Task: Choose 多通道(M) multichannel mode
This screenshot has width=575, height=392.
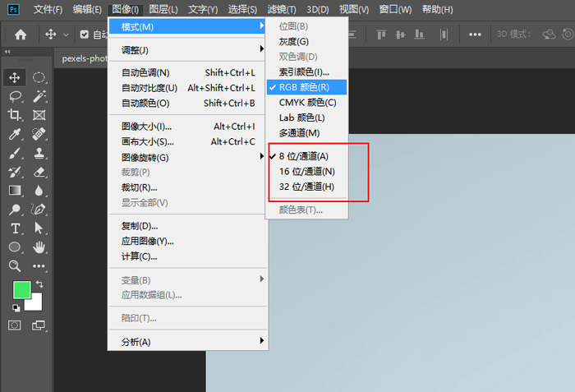Action: [306, 133]
